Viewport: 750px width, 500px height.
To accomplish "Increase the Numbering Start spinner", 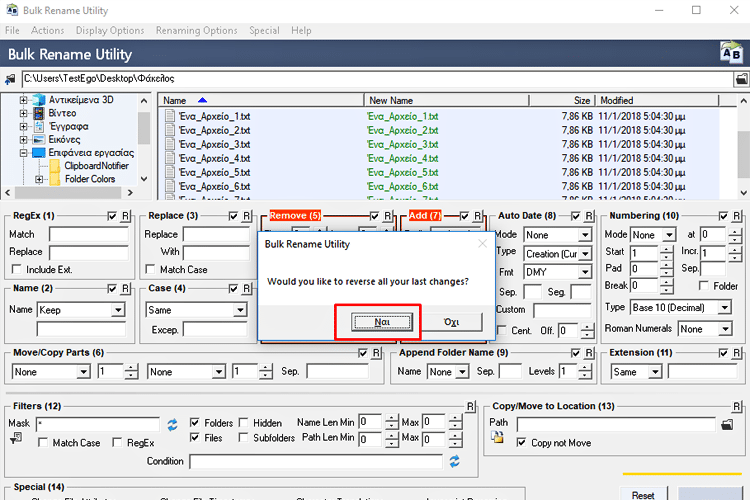I will tap(666, 249).
